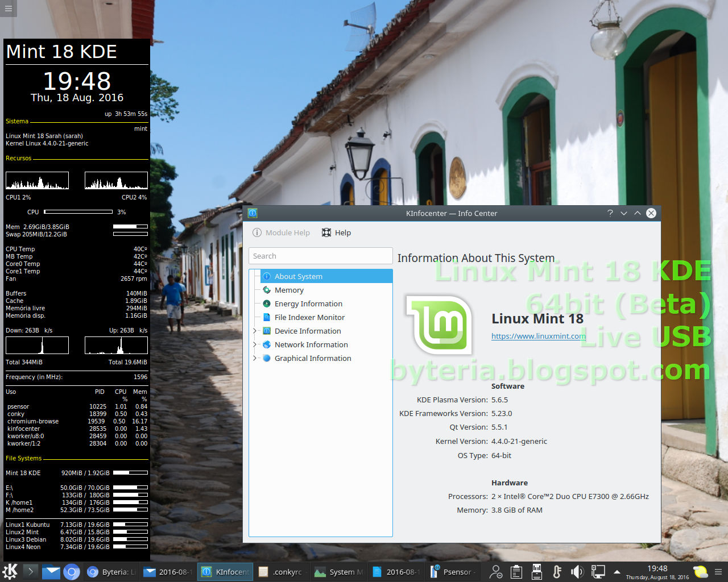The image size is (728, 582).
Task: Expand the Graphical Information tree arrow
Action: (x=255, y=358)
